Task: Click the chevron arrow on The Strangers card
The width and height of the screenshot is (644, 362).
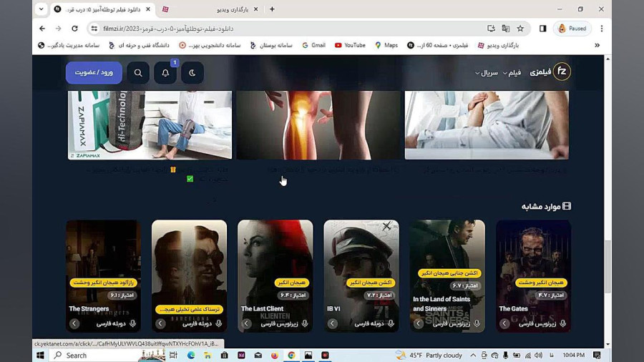Action: click(x=74, y=323)
